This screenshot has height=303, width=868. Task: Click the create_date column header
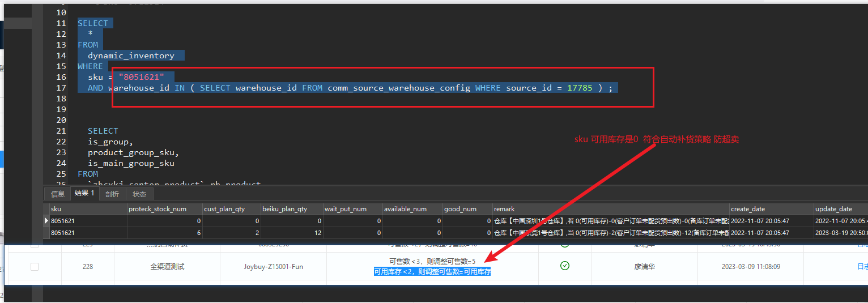pos(772,209)
